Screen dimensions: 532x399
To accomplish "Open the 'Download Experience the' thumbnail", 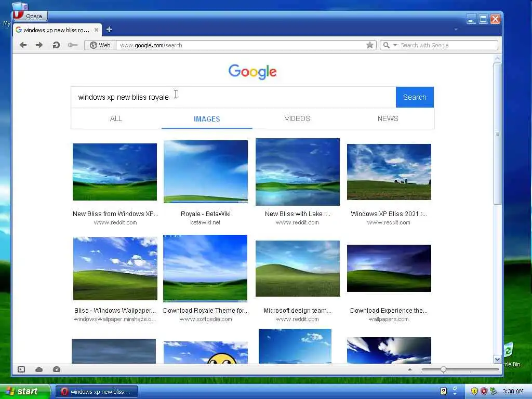I will point(389,268).
